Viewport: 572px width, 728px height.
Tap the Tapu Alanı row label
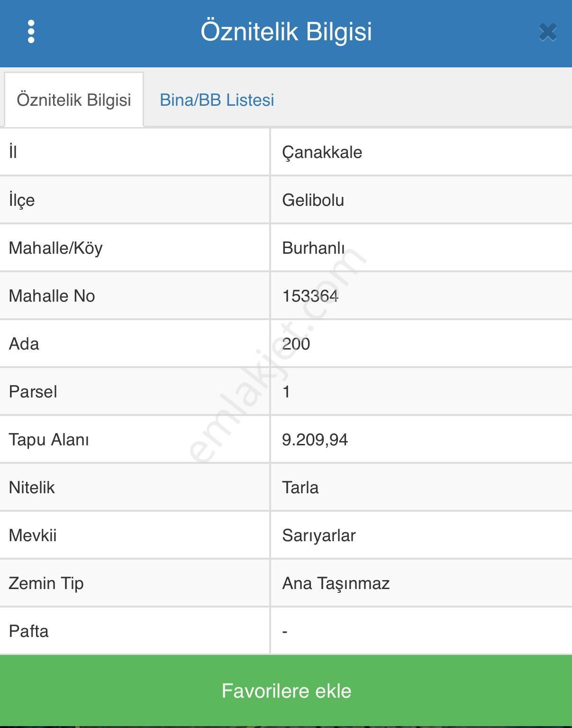coord(49,440)
